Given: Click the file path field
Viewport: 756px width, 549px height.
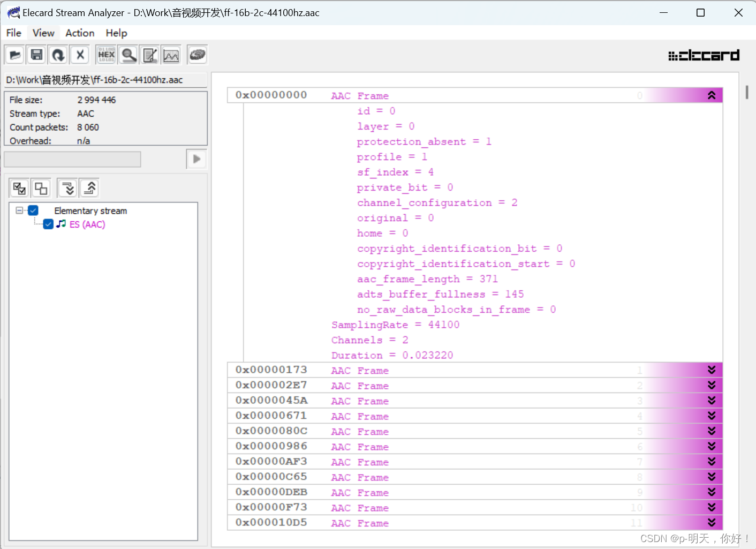Looking at the screenshot, I should pos(105,80).
